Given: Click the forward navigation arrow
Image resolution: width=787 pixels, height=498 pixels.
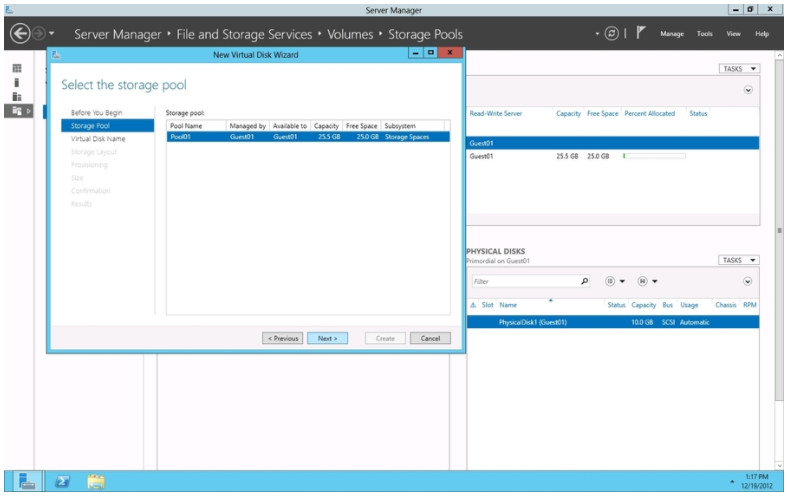Looking at the screenshot, I should click(x=38, y=34).
